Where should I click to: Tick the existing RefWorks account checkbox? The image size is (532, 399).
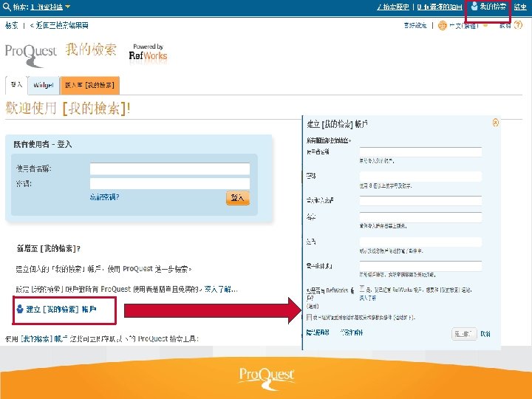click(362, 289)
